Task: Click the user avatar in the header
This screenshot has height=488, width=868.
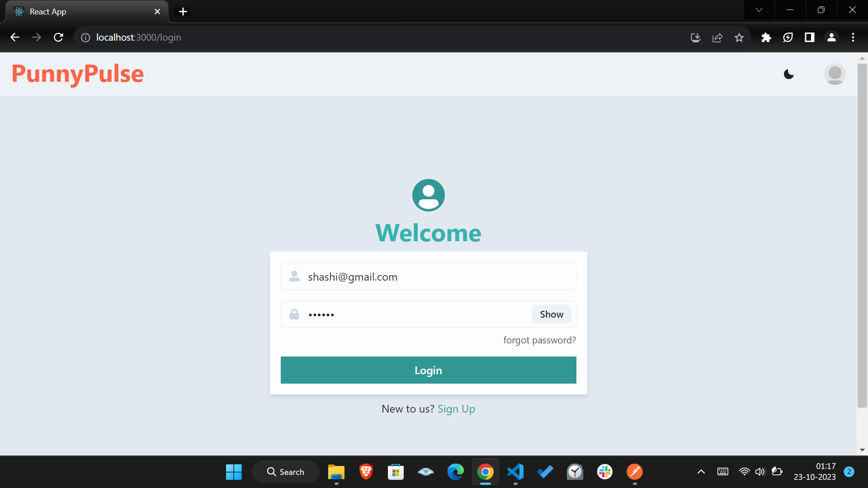Action: (835, 74)
